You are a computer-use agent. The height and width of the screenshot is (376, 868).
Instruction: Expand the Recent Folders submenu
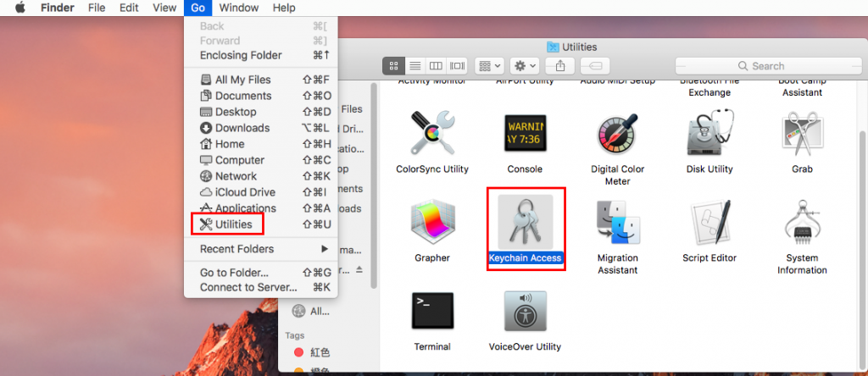pyautogui.click(x=261, y=249)
